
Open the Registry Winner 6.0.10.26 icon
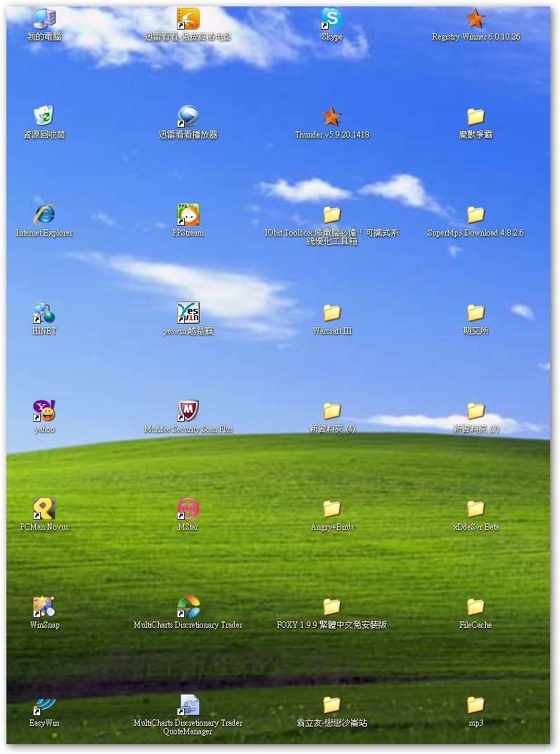coord(475,19)
